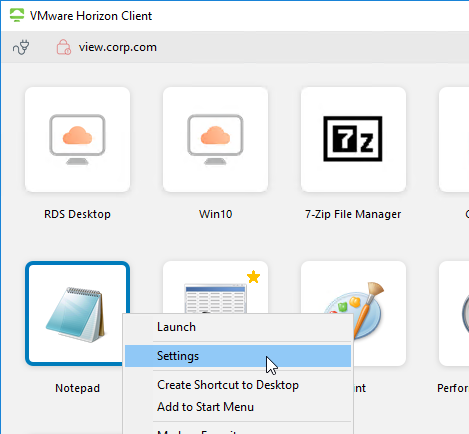Click the partially visible Perfor... app label
This screenshot has height=434, width=469.
pos(453,388)
